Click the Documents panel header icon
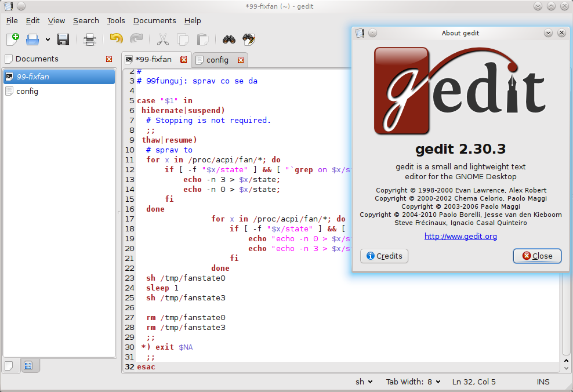 [9, 59]
